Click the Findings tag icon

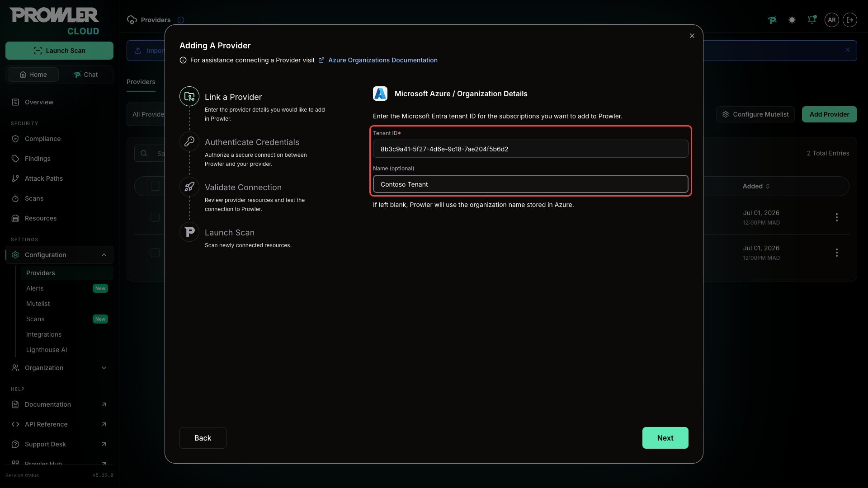click(15, 159)
